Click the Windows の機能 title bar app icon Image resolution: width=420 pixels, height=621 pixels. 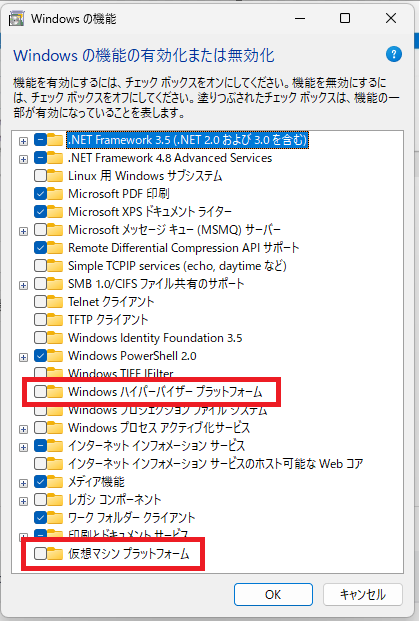click(x=17, y=19)
